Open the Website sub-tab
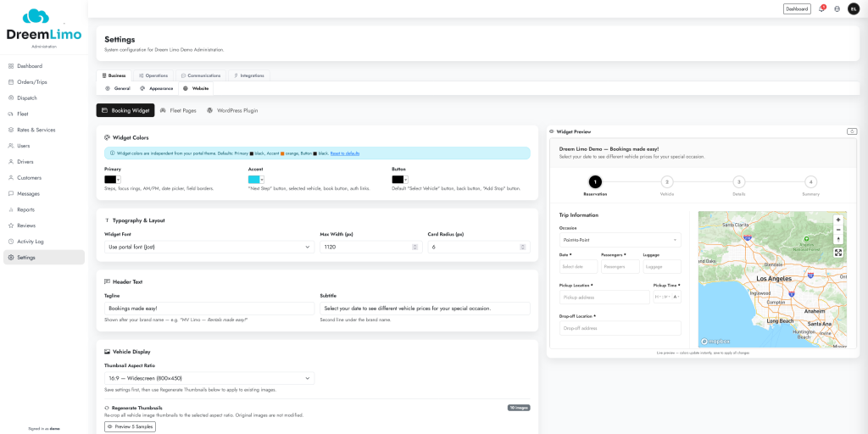The height and width of the screenshot is (434, 868). (x=196, y=88)
